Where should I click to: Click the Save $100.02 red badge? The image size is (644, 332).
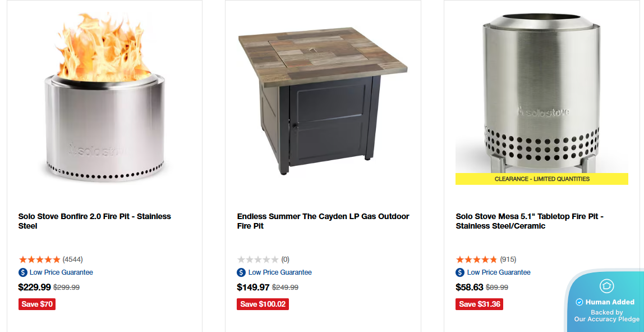click(263, 304)
